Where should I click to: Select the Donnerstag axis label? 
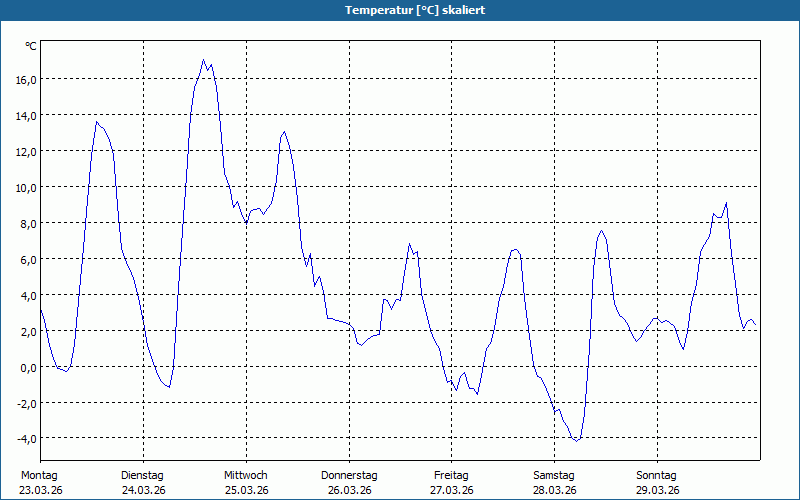(x=349, y=476)
